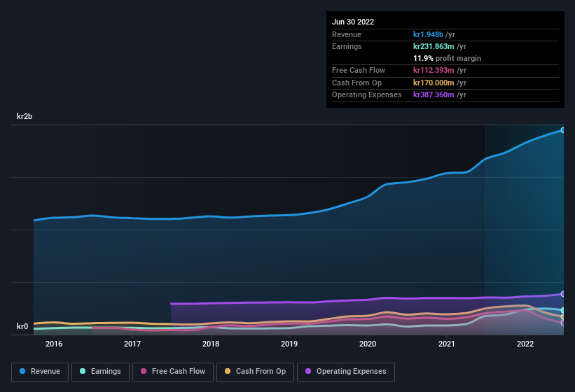Select the Revenue endpoint marker on the chart
The width and height of the screenshot is (575, 392).
[x=563, y=130]
